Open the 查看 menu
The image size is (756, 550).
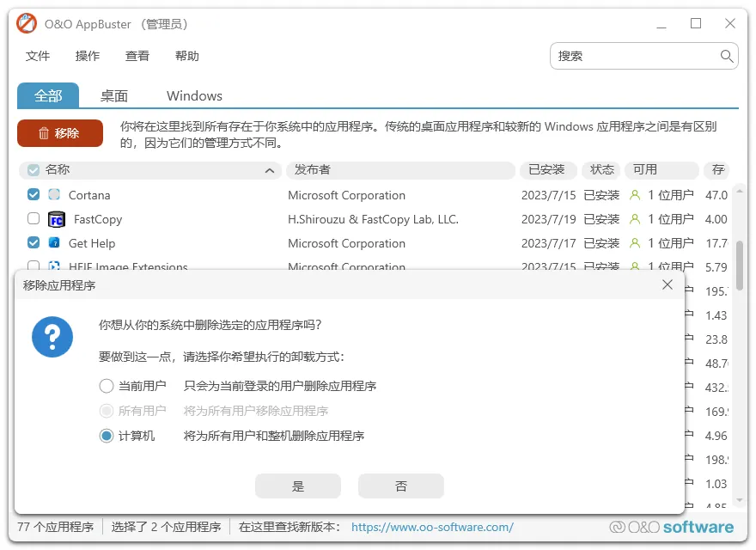(137, 56)
